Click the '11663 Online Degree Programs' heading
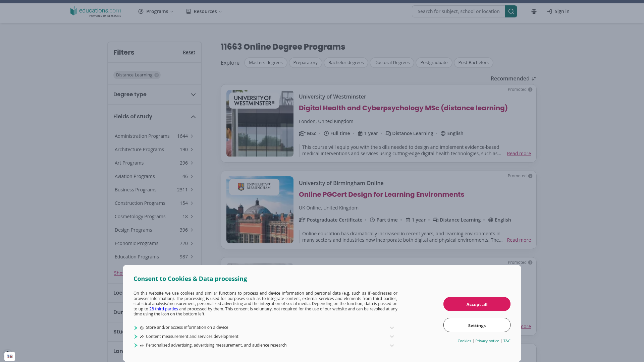This screenshot has height=362, width=644. point(283,47)
